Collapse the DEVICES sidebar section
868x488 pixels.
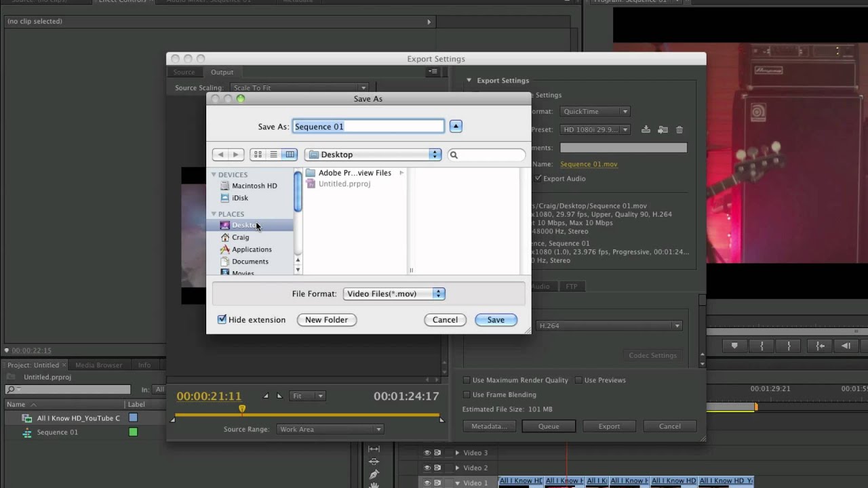214,175
